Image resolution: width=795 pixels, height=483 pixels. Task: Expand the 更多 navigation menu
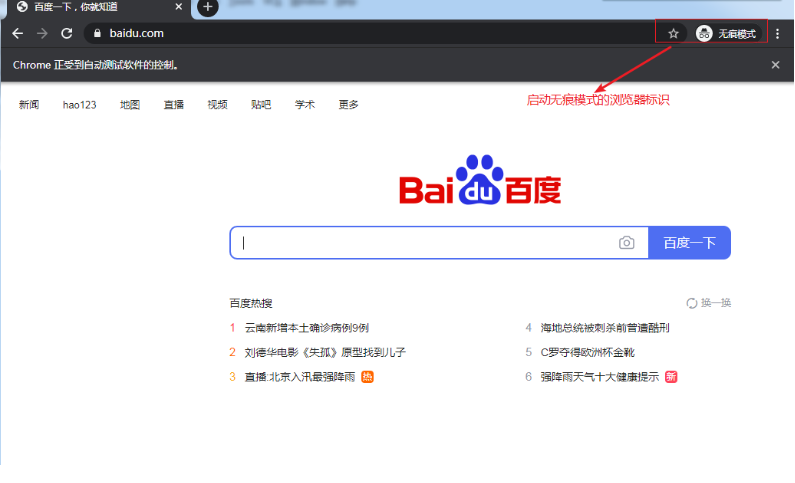[x=348, y=105]
